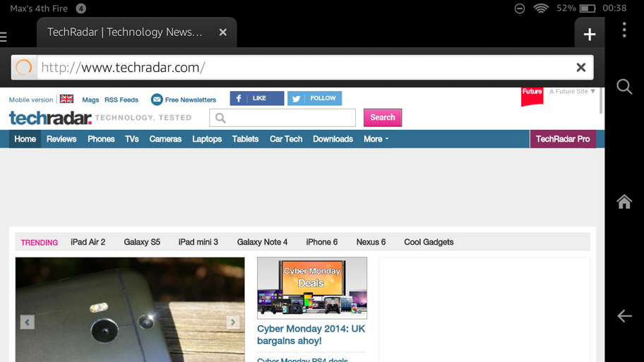Click the Future publisher logo
Screen dimensions: 644x362
pos(532,96)
